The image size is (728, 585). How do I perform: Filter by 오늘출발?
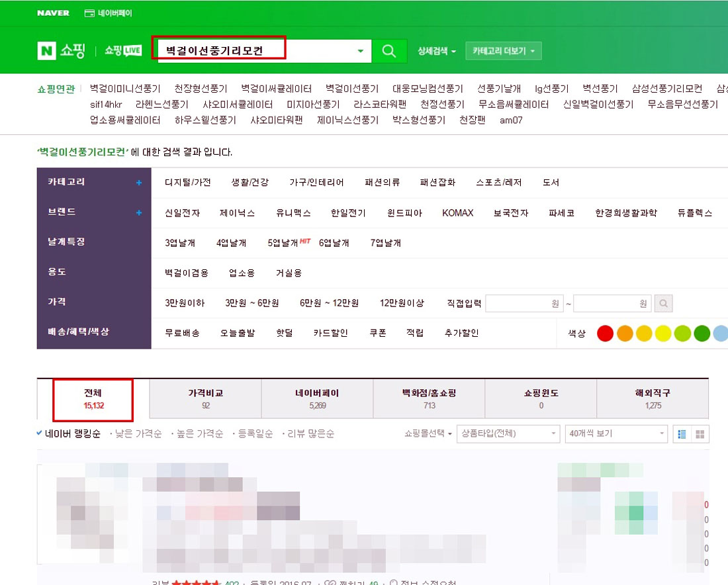pyautogui.click(x=238, y=333)
